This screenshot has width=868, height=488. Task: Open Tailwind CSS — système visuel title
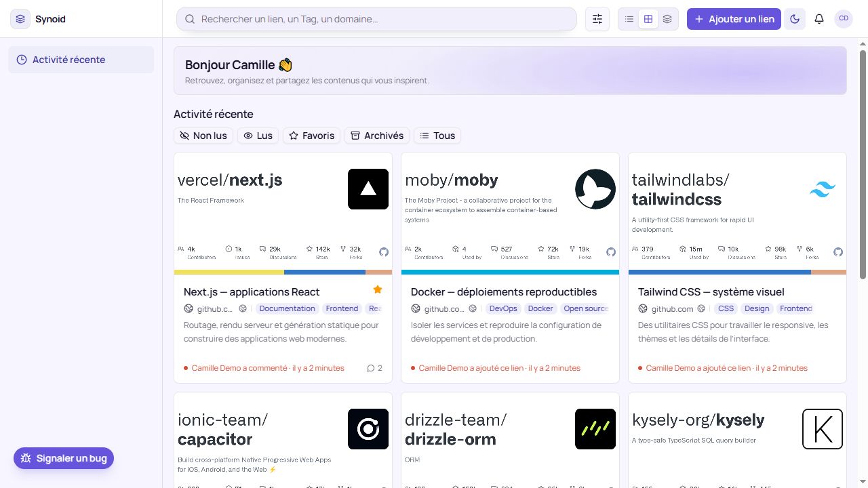click(x=711, y=292)
